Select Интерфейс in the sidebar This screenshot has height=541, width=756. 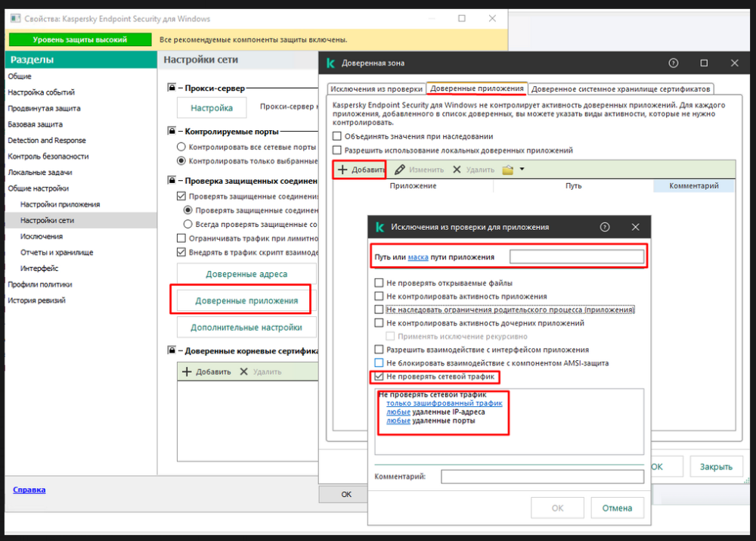point(39,268)
